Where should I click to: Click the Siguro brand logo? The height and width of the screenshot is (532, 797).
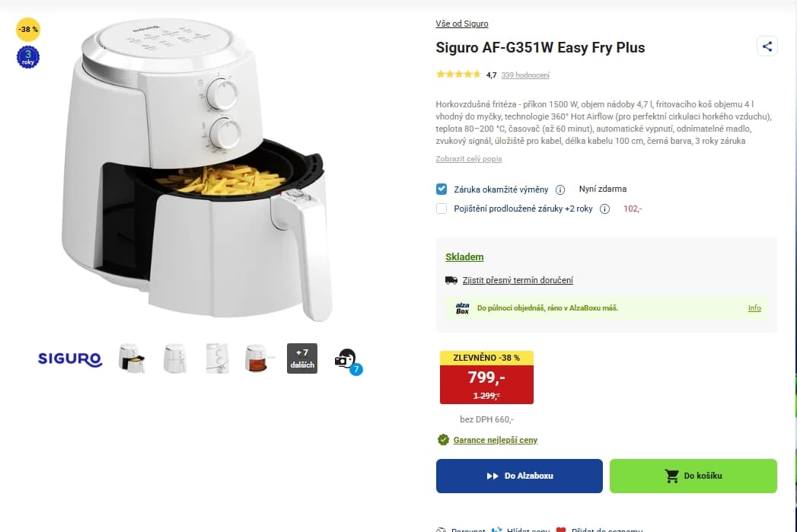point(70,358)
